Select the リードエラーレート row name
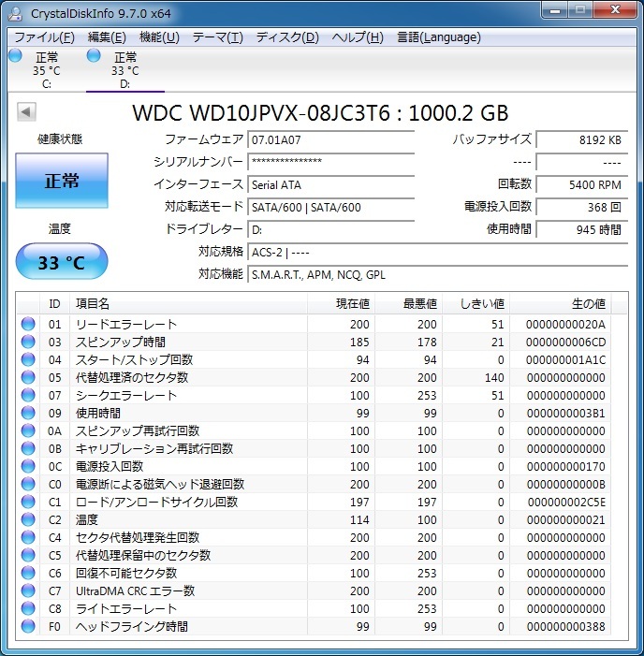The image size is (644, 656). [x=126, y=324]
